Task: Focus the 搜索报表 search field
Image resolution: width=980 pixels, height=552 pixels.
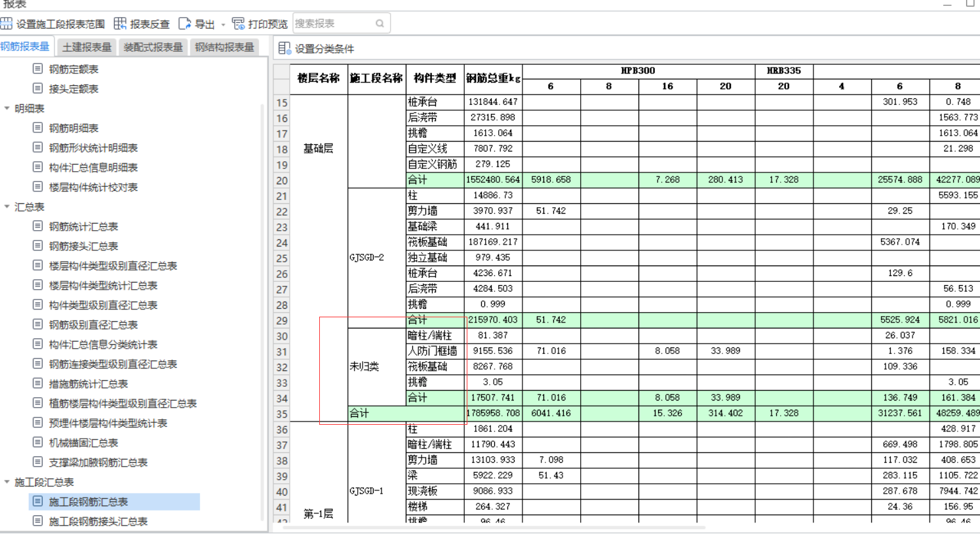Action: tap(342, 24)
